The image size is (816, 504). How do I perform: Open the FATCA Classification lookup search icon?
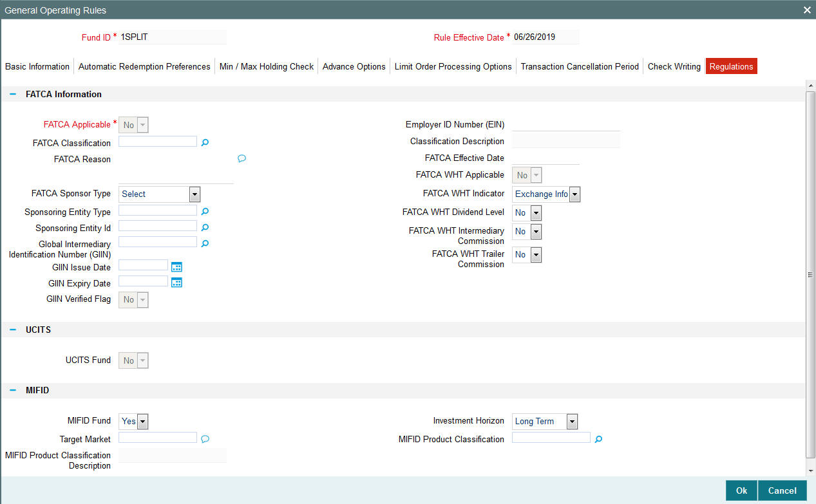(205, 142)
